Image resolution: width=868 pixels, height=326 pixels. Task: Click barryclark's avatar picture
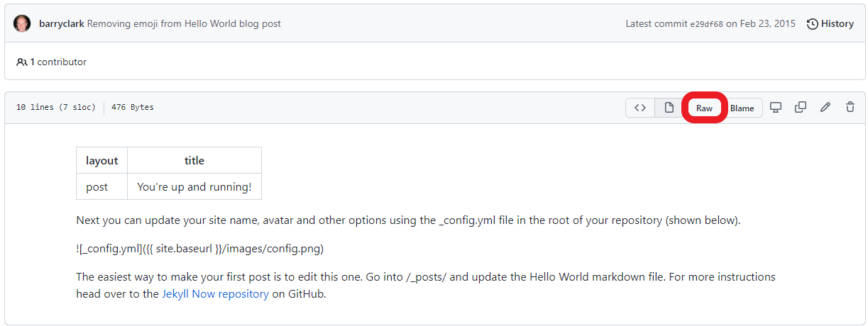22,23
